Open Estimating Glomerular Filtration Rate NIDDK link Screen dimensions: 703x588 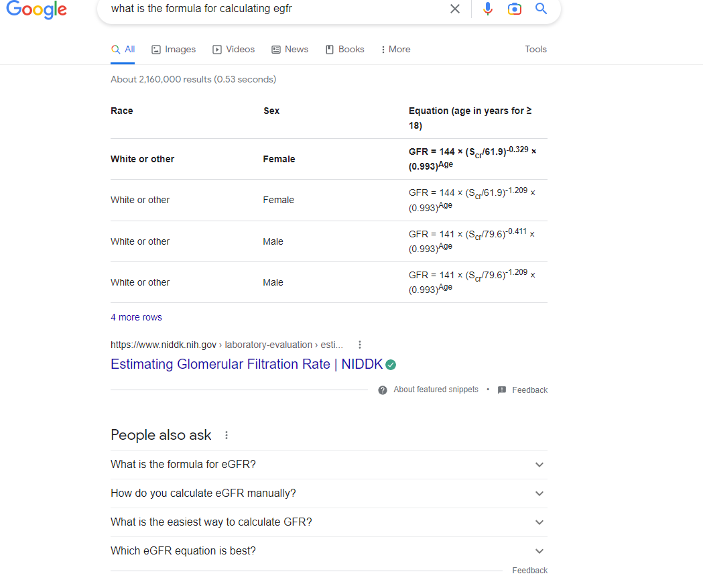point(246,364)
